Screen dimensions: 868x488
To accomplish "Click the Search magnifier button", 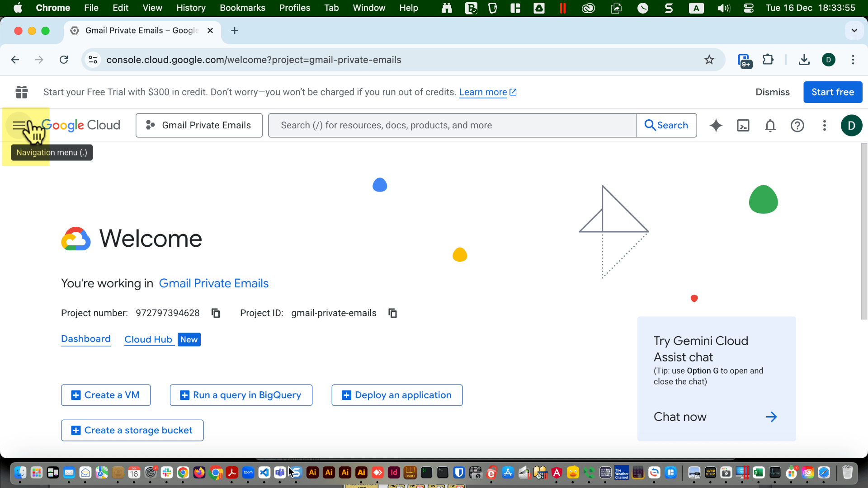I will pyautogui.click(x=667, y=125).
